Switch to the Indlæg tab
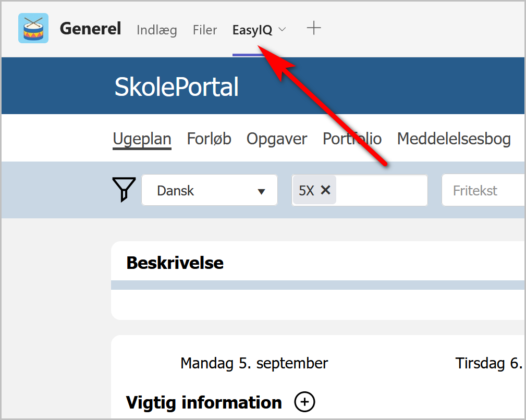Viewport: 526px width, 420px height. tap(157, 30)
